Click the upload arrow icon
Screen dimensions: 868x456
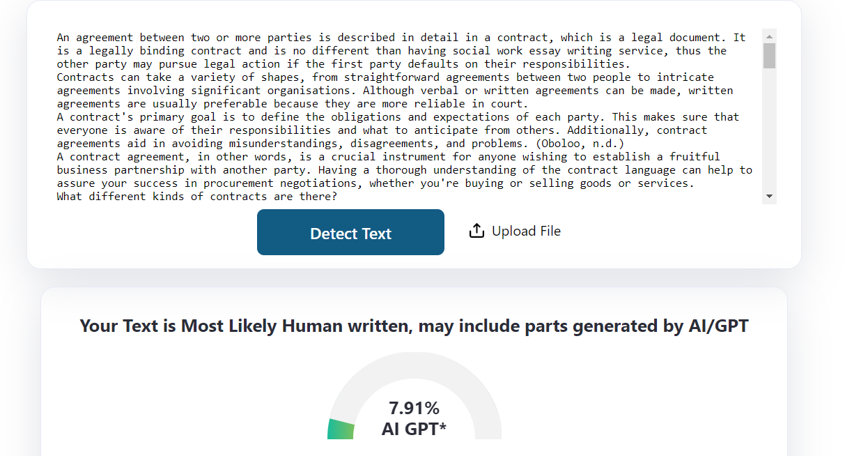pyautogui.click(x=476, y=231)
